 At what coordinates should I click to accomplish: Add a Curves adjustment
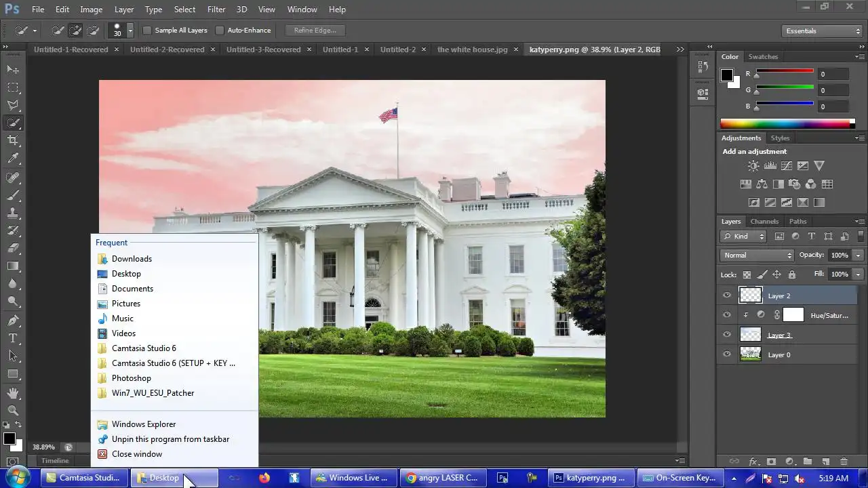point(787,165)
